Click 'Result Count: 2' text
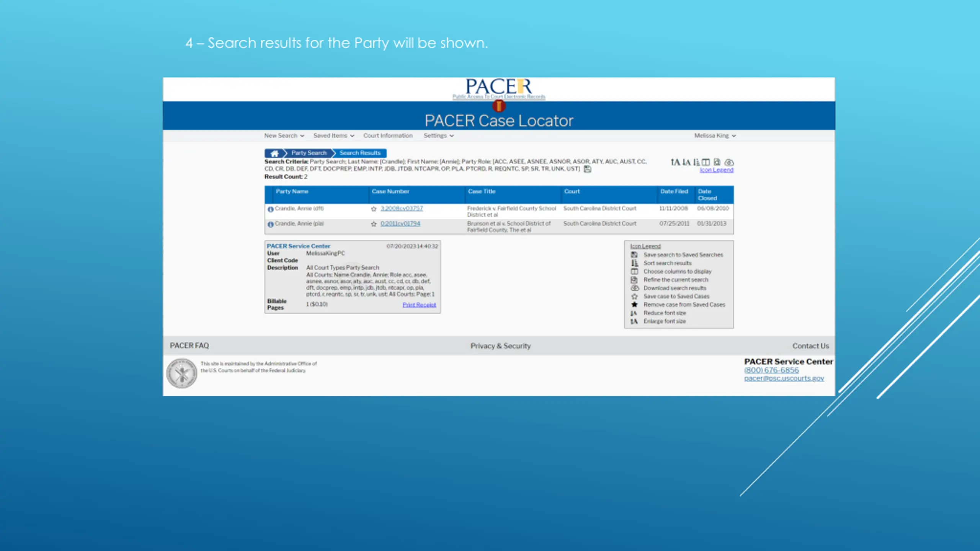This screenshot has width=980, height=551. (x=286, y=177)
